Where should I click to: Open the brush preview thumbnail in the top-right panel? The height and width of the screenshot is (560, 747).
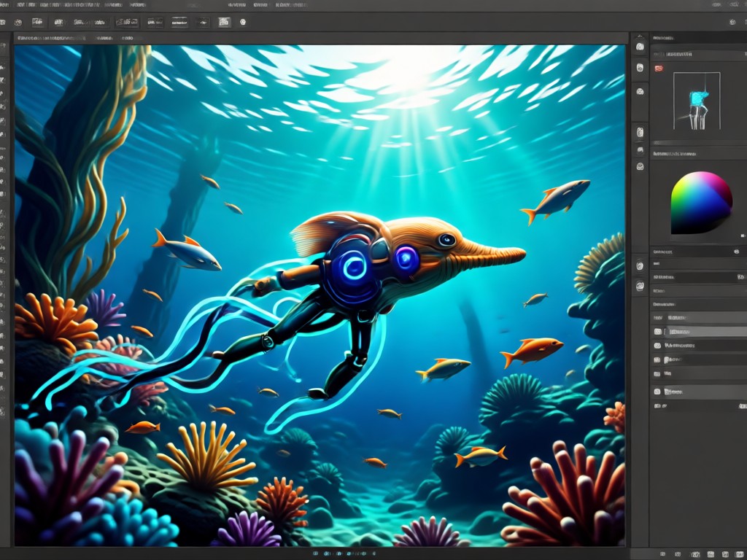point(697,101)
